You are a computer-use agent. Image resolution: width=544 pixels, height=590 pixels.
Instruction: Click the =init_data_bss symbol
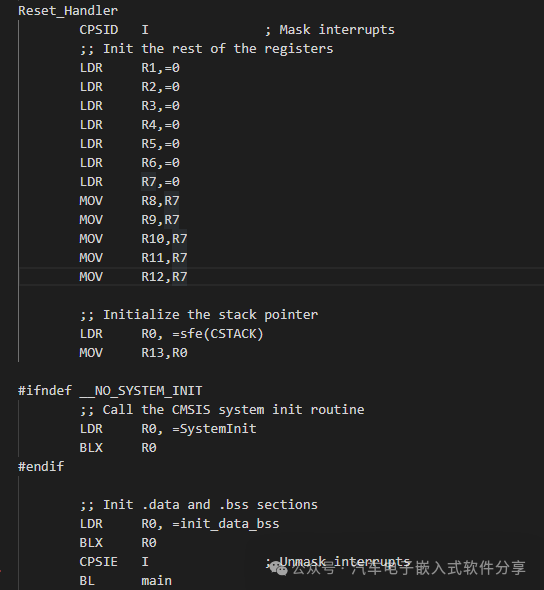coord(226,524)
